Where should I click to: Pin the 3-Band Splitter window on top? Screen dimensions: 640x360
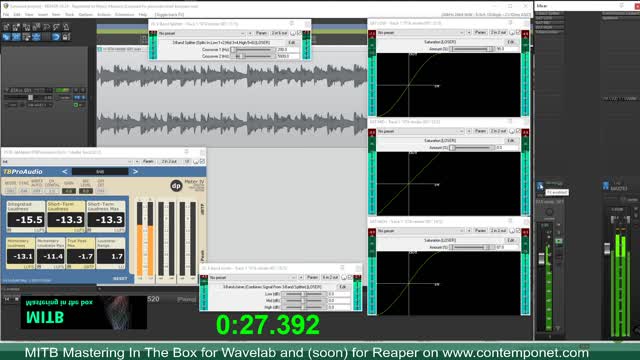(x=291, y=24)
